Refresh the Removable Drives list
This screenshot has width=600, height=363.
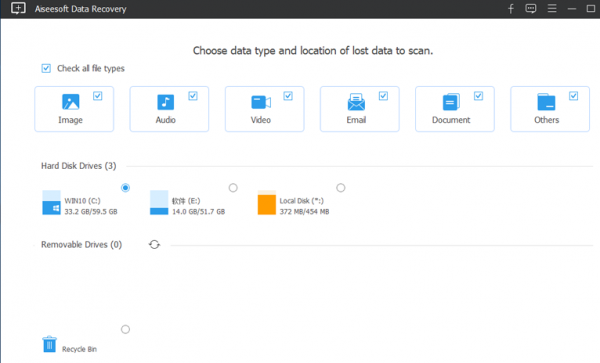pos(154,244)
